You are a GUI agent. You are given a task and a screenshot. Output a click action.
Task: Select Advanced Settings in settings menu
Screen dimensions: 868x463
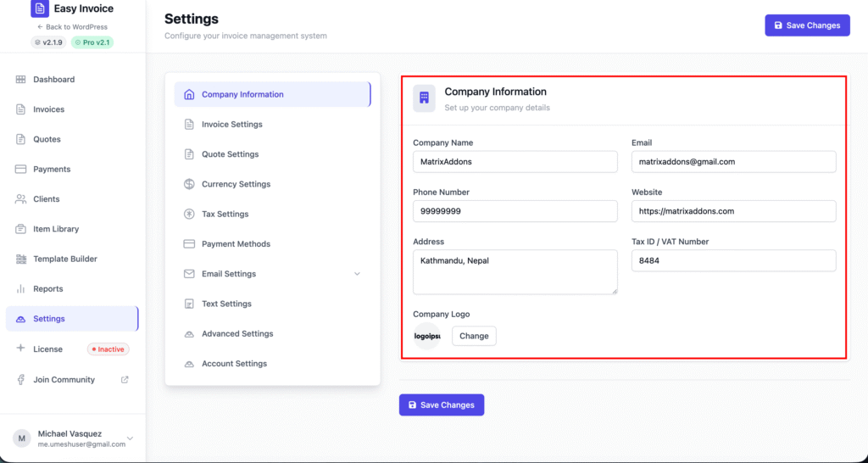pyautogui.click(x=237, y=334)
